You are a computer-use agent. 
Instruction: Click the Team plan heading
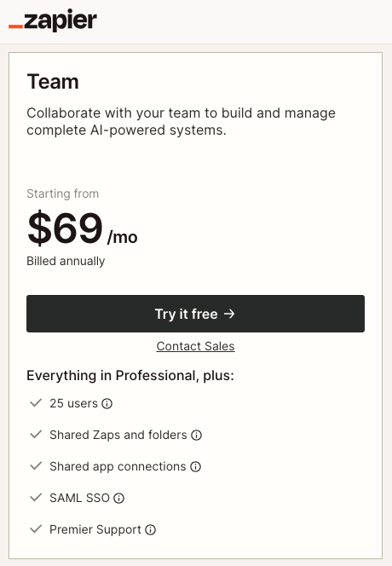pos(53,82)
